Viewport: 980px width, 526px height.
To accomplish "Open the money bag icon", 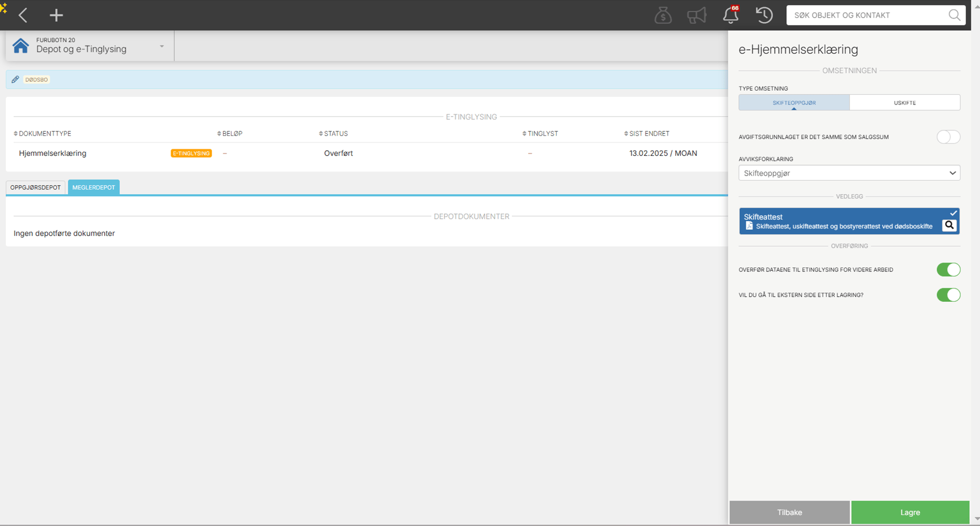I will (x=662, y=15).
